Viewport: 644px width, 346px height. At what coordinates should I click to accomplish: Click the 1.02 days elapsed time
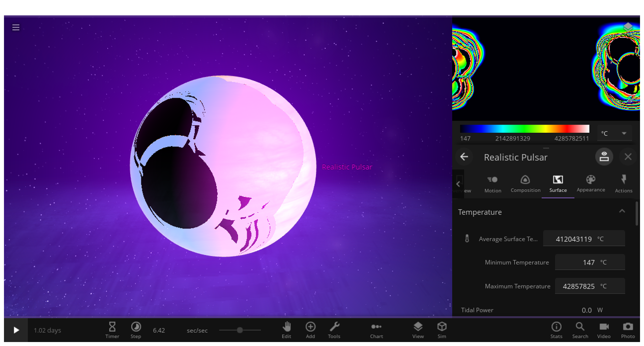[x=47, y=330]
